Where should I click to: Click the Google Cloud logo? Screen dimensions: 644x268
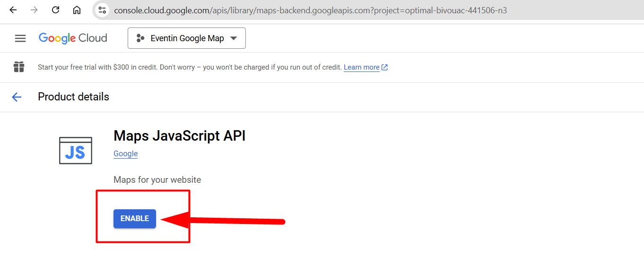[73, 38]
